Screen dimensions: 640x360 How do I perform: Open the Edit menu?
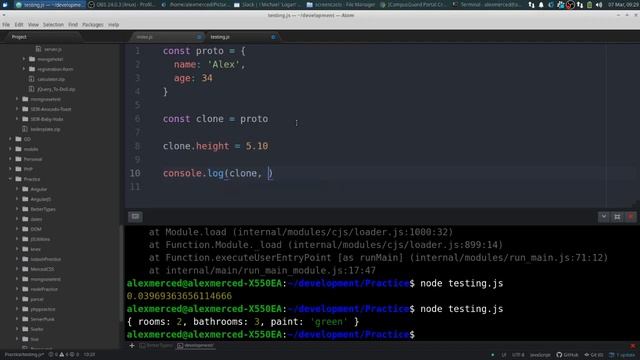19,25
